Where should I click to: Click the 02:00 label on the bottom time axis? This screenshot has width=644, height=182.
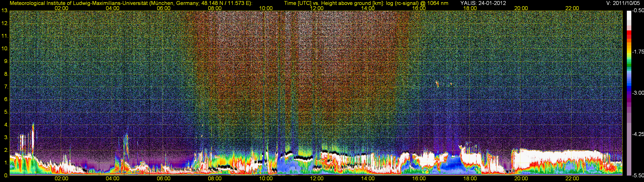61,179
